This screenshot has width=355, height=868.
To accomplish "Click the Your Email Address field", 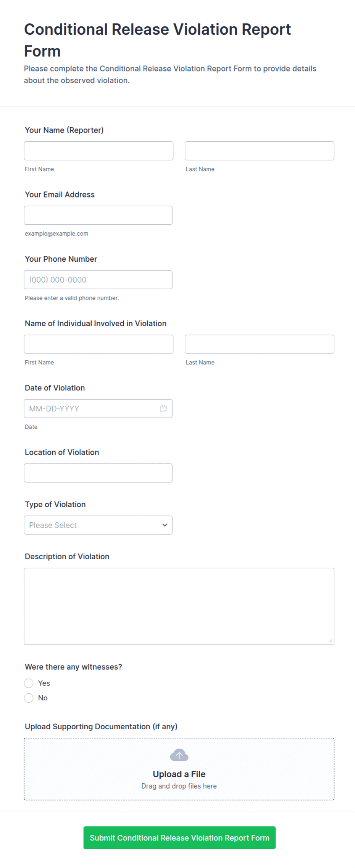I will (x=98, y=215).
